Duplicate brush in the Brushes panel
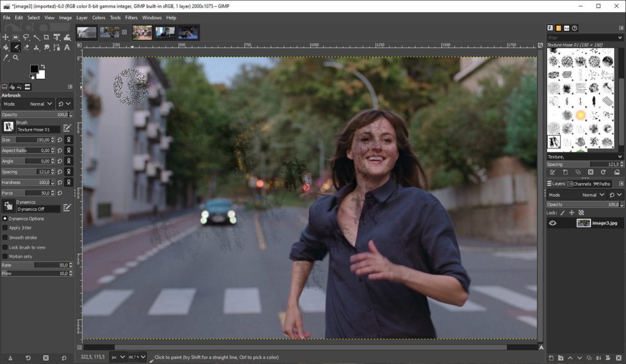Screen dimensions: 626x364 click(578, 172)
